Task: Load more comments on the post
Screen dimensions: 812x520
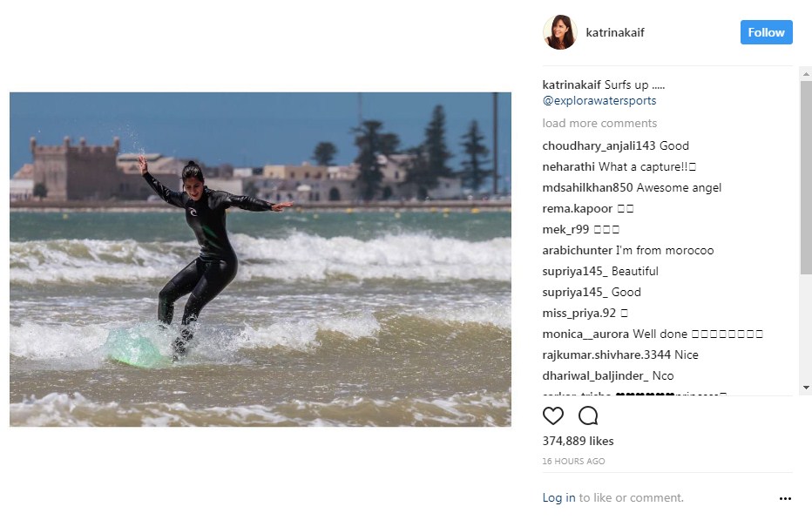Action: pos(599,124)
